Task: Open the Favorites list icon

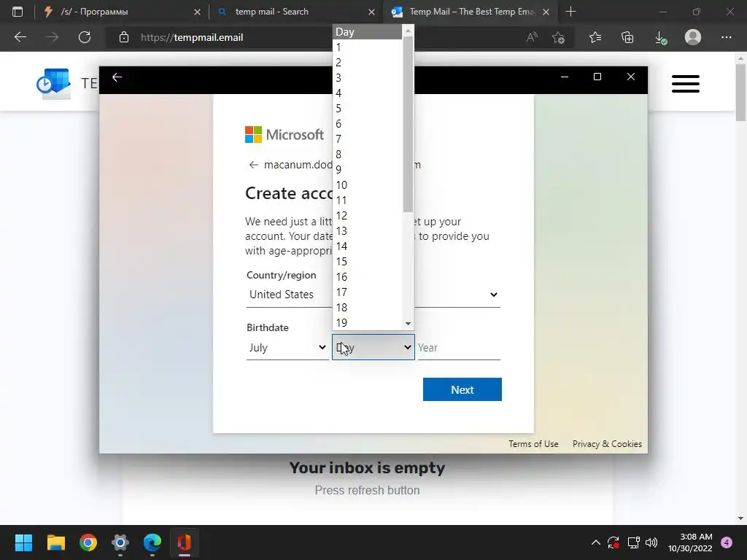Action: point(595,37)
